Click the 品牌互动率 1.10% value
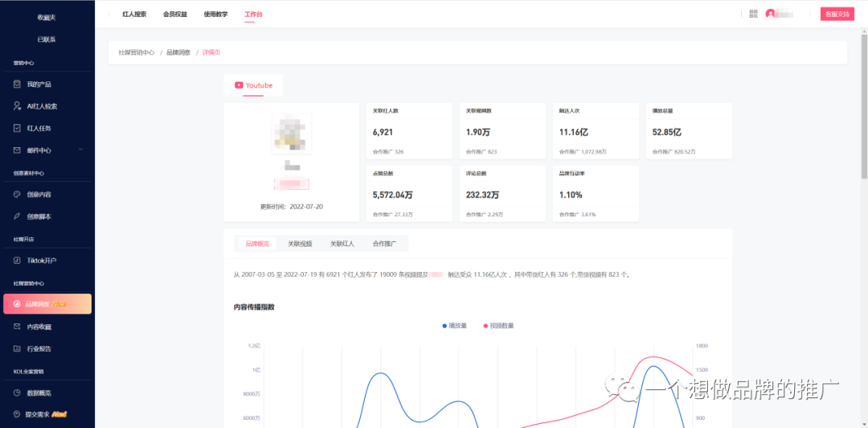Viewport: 868px width, 428px height. click(571, 195)
